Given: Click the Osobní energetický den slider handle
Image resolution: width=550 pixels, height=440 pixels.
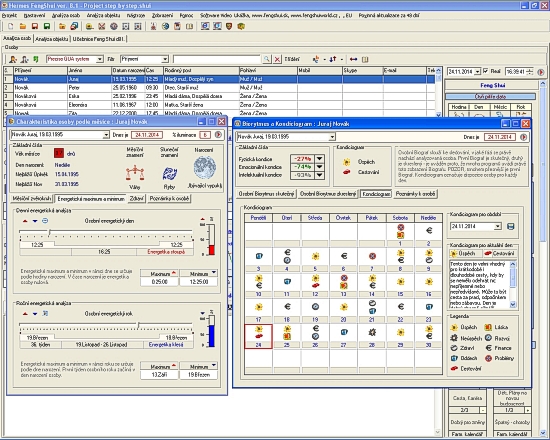Looking at the screenshot, I should pyautogui.click(x=50, y=232).
